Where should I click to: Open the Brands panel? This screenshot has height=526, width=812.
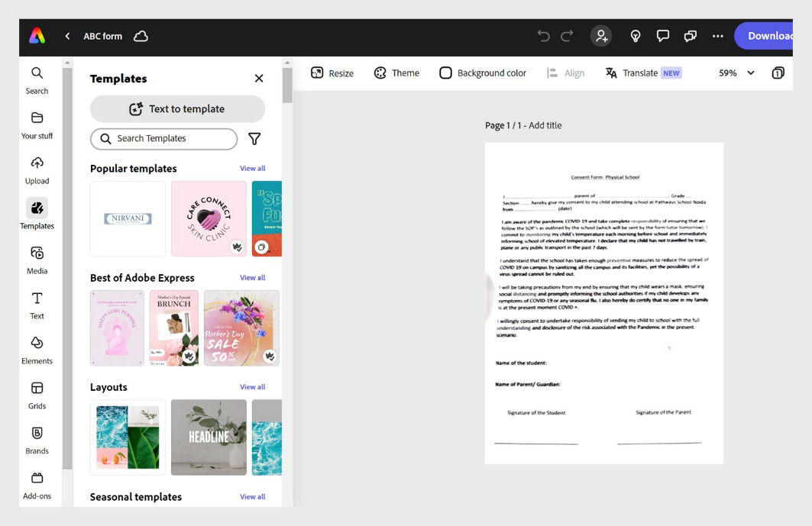point(37,438)
